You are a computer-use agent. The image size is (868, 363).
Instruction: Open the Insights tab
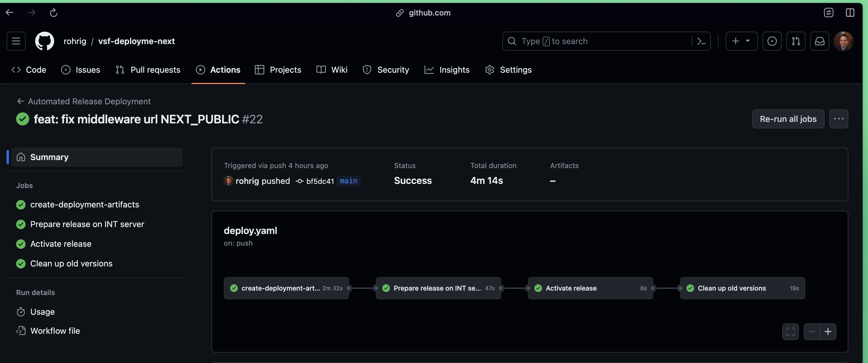(447, 70)
